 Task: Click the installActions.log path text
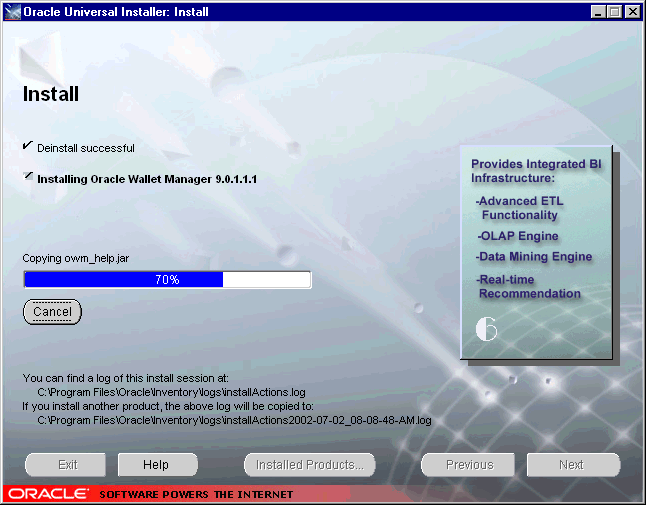[x=171, y=392]
